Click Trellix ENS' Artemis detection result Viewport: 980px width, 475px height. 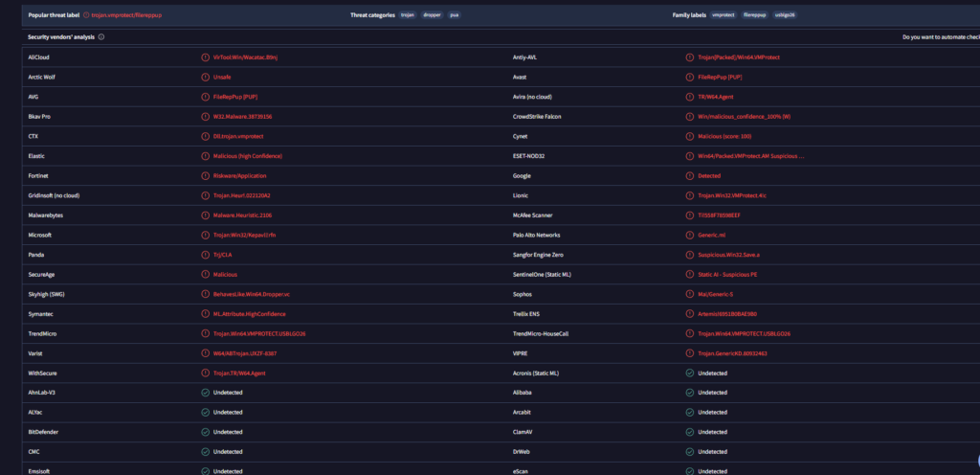tap(727, 314)
